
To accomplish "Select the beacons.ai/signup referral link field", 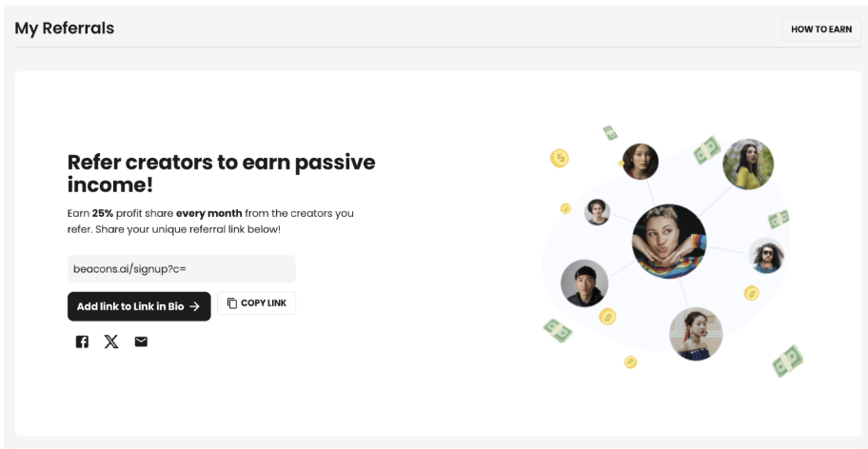I will coord(182,269).
